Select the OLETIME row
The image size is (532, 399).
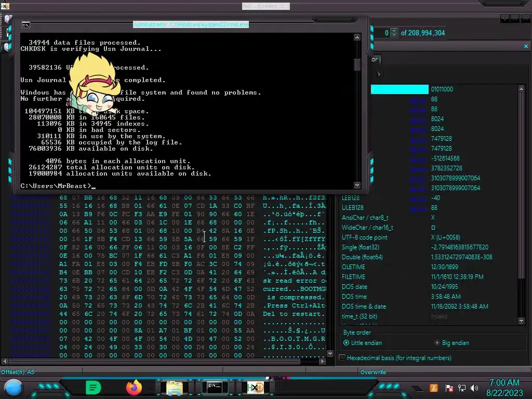[428, 267]
